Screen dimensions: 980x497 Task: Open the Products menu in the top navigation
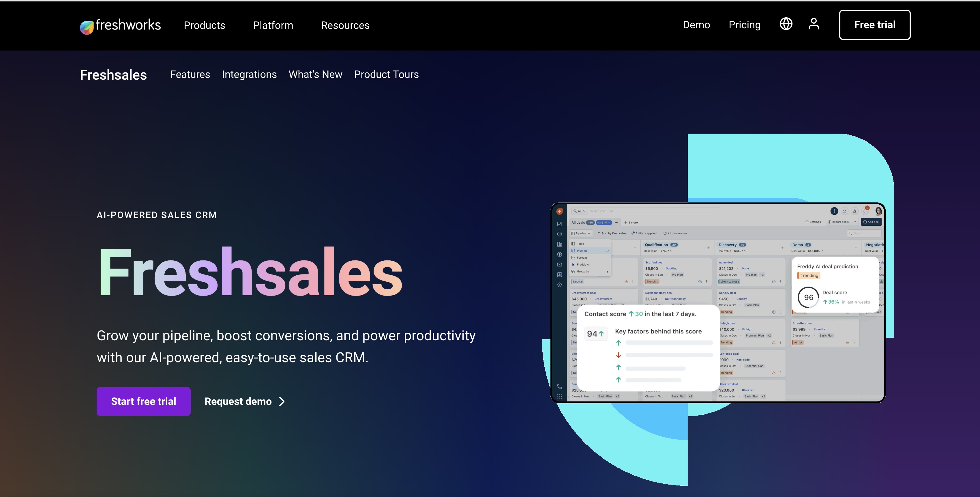(204, 25)
